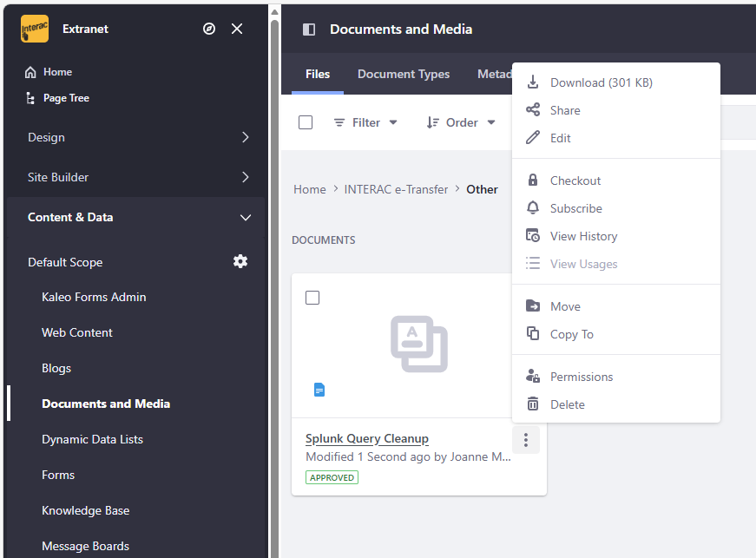756x558 pixels.
Task: Click the Permissions user-lock icon
Action: pyautogui.click(x=533, y=376)
